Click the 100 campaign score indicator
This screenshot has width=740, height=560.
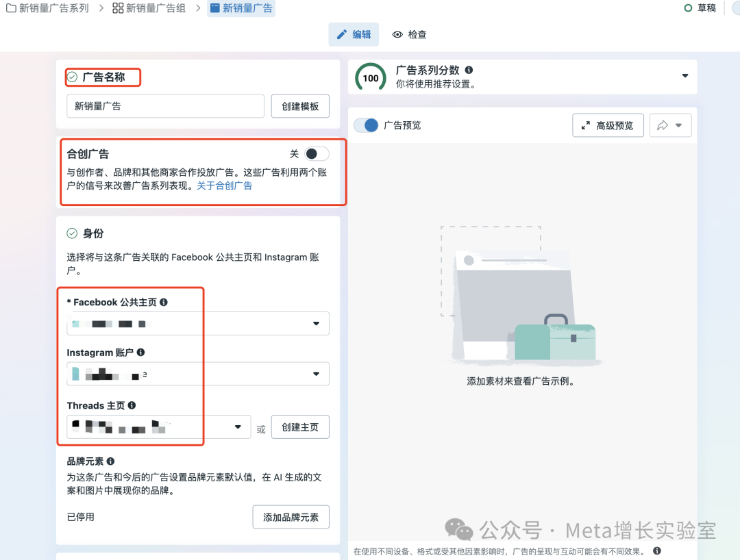point(371,78)
